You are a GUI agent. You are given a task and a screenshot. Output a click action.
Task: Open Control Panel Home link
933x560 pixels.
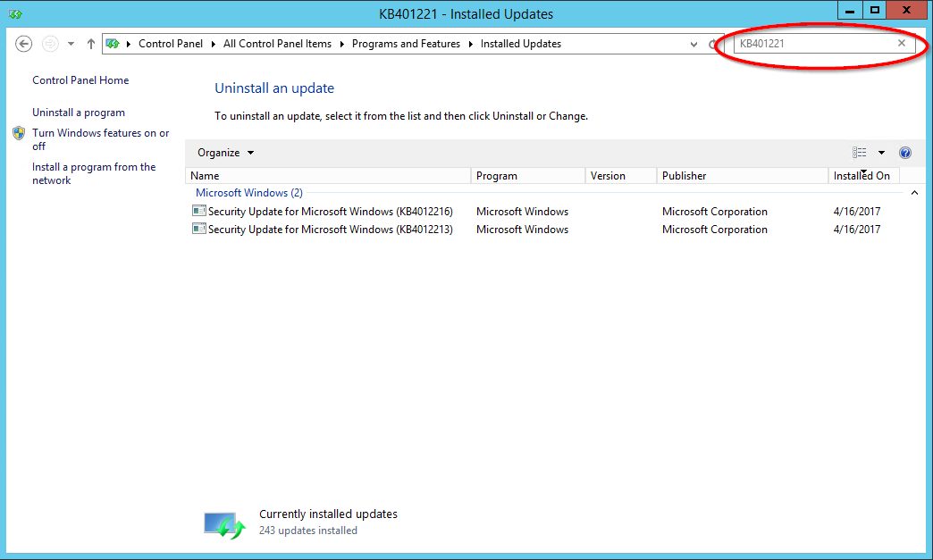(80, 80)
